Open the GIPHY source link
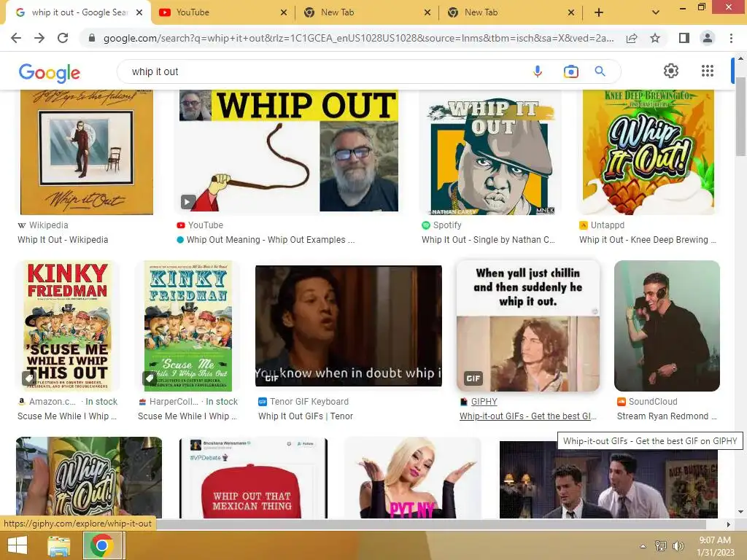This screenshot has height=560, width=747. pyautogui.click(x=484, y=402)
